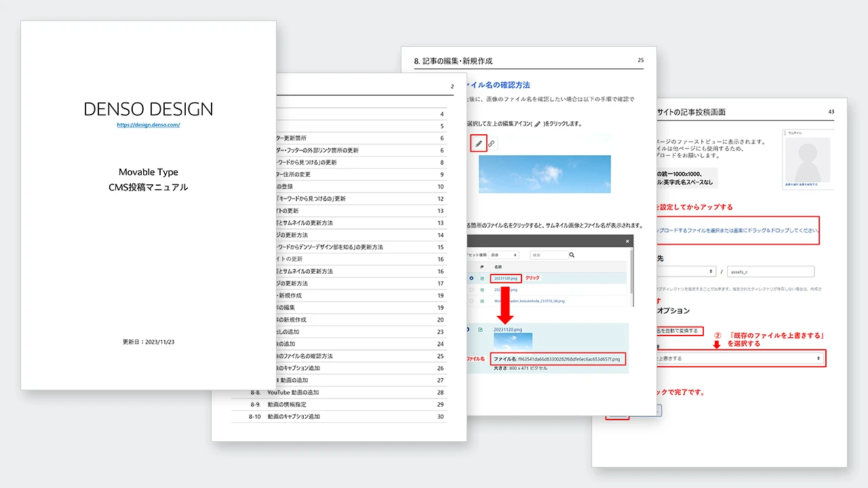Focus the assets_c directory input field

tap(770, 272)
